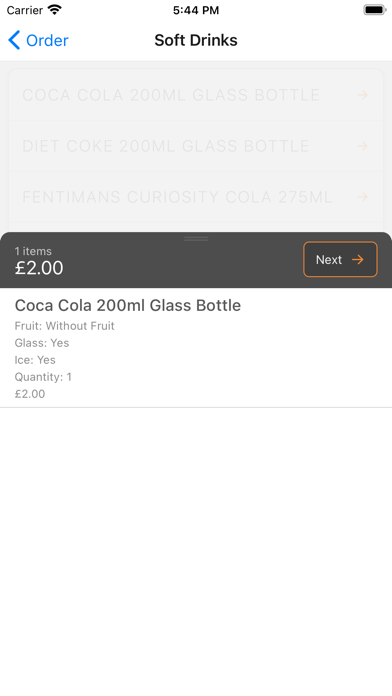Go back via the Order link

[47, 40]
